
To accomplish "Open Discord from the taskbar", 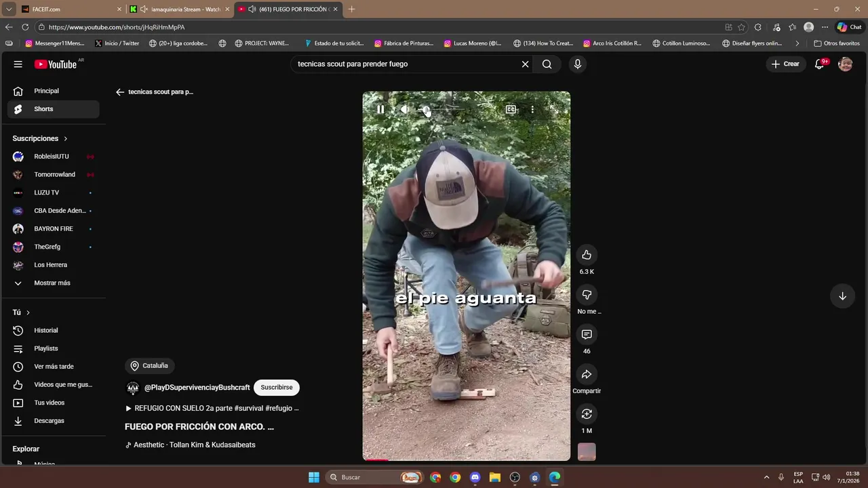I will coord(475,477).
